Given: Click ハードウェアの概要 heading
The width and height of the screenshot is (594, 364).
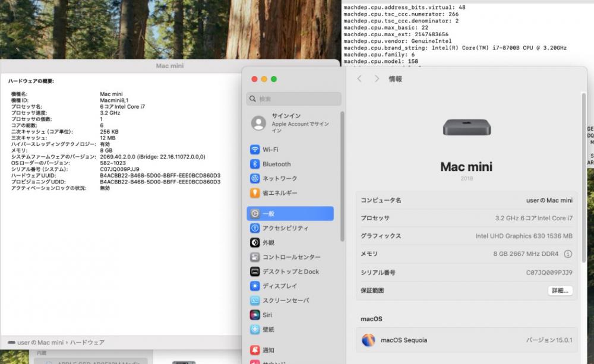Looking at the screenshot, I should click(31, 81).
